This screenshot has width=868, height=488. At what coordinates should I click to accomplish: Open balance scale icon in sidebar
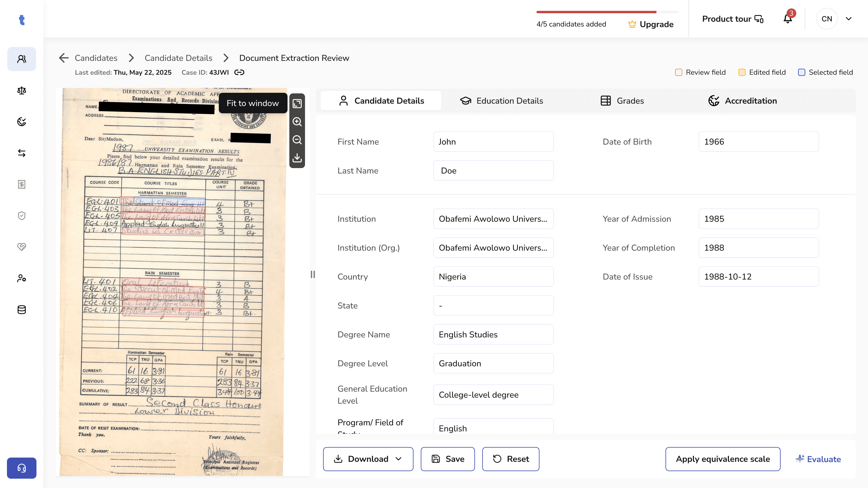coord(22,90)
